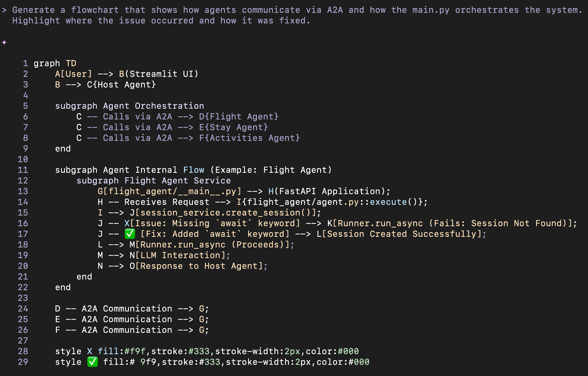Click 'LLM Interaction' node on line 19
The height and width of the screenshot is (376, 588).
178,255
